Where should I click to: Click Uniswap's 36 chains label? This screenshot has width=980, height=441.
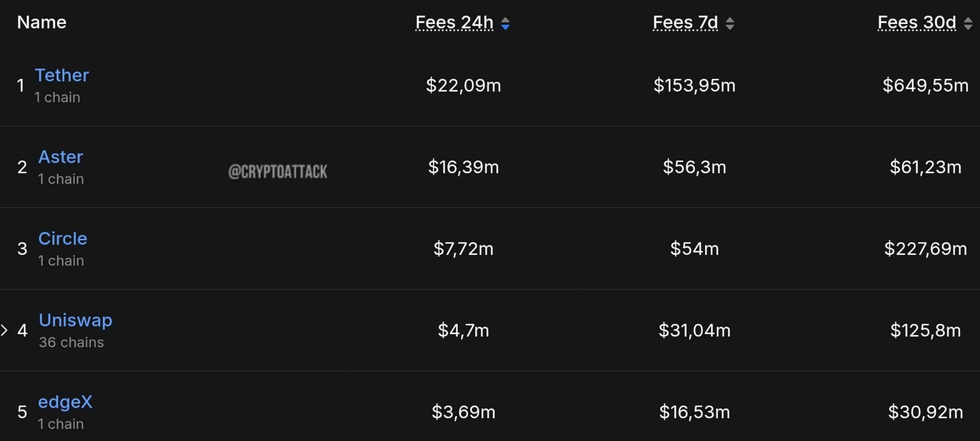71,342
